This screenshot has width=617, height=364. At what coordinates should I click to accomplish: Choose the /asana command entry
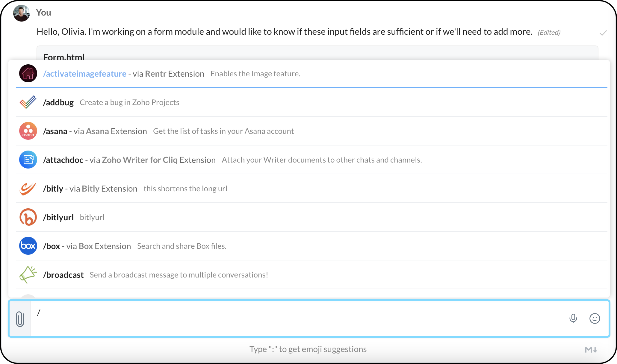pos(55,131)
